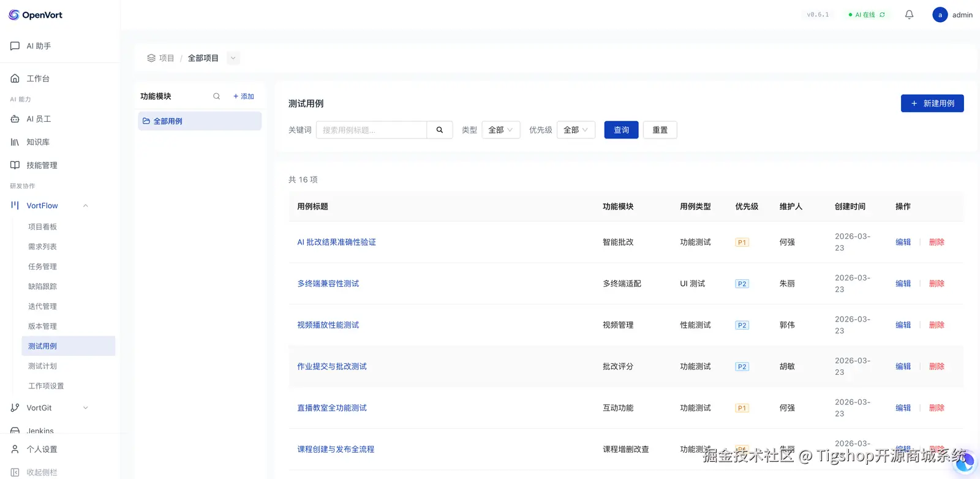
Task: Click the 新建用例 button
Action: tap(932, 104)
